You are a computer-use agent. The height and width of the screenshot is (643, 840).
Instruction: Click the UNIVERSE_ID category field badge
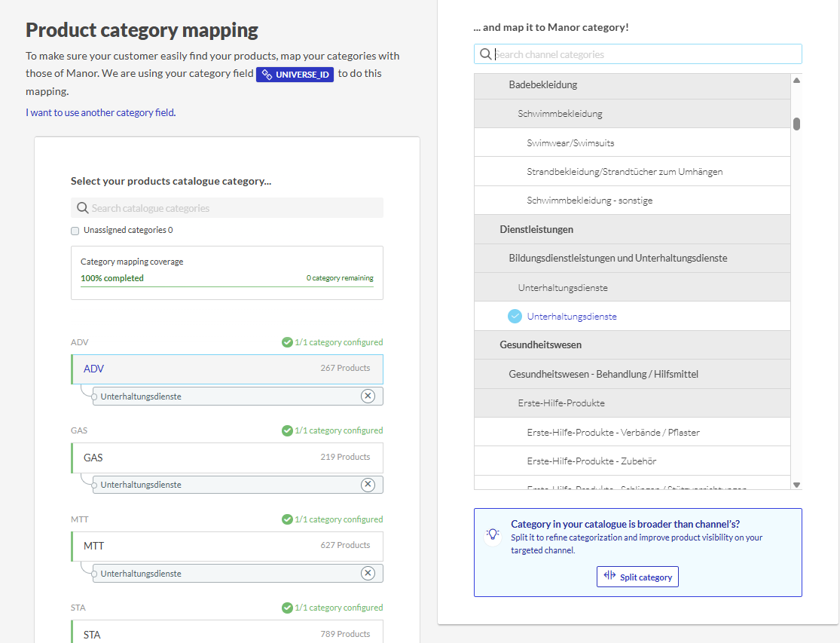(295, 75)
